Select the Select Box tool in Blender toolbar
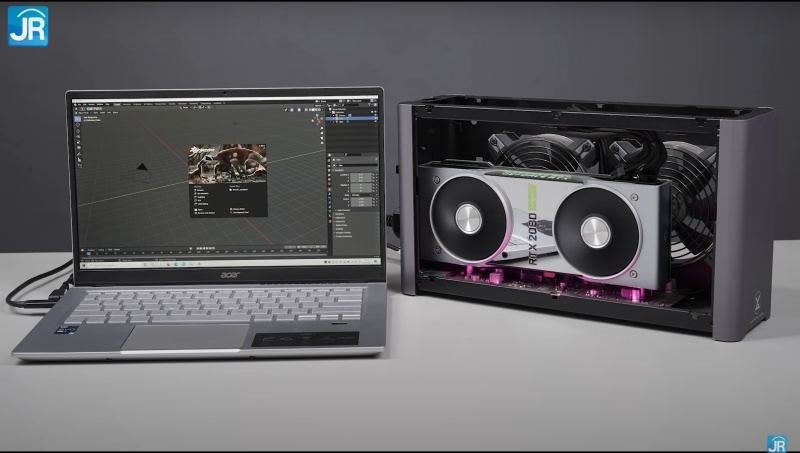Image resolution: width=800 pixels, height=453 pixels. coord(78,119)
